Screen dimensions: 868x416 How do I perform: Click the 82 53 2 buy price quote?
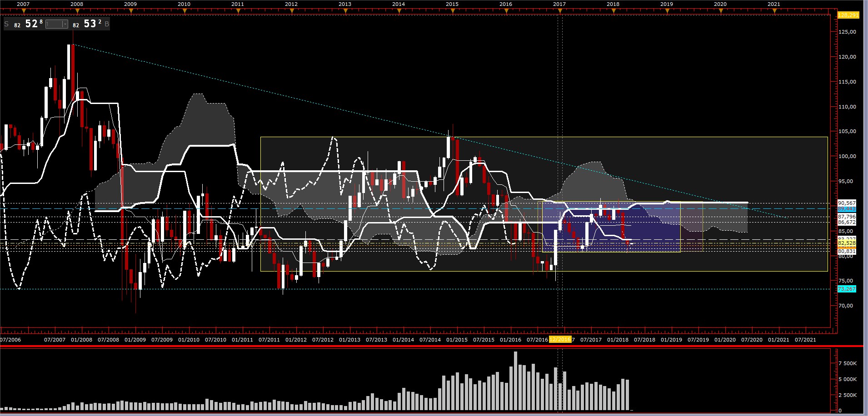(87, 24)
